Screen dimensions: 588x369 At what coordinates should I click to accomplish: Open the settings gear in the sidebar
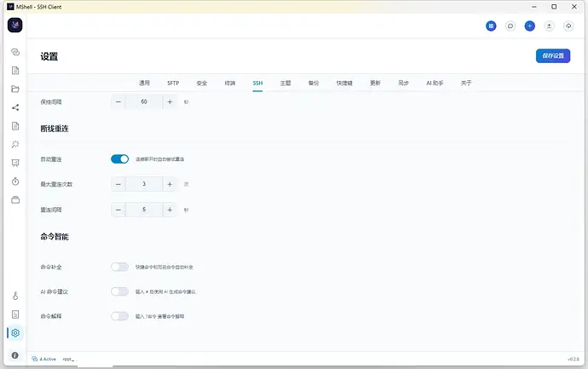click(x=15, y=332)
